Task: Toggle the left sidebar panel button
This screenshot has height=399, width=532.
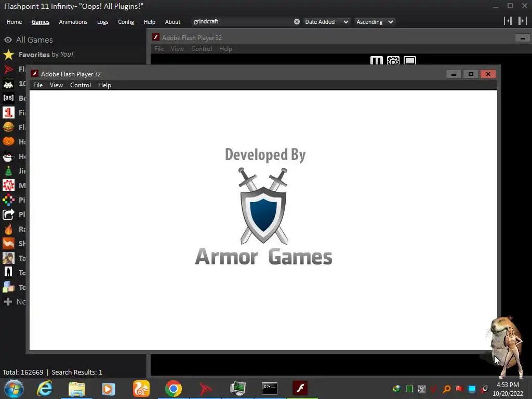Action: (508, 21)
